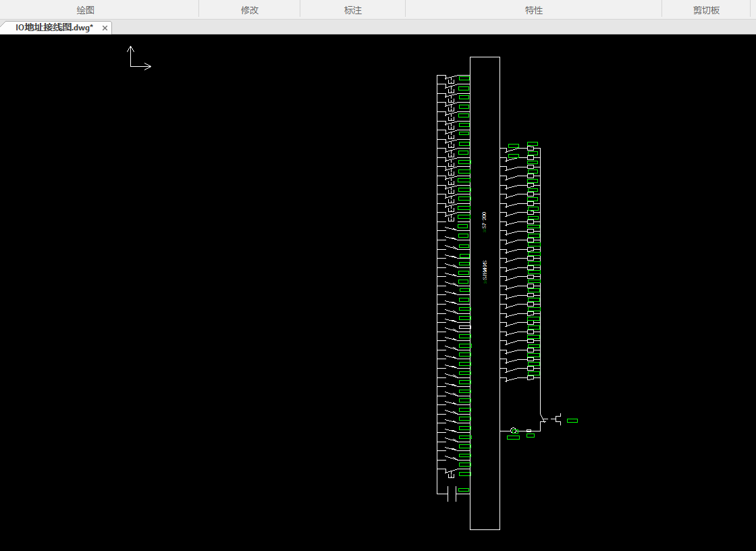Image resolution: width=756 pixels, height=551 pixels.
Task: Open the 绘图 ribbon panel
Action: pyautogui.click(x=85, y=10)
